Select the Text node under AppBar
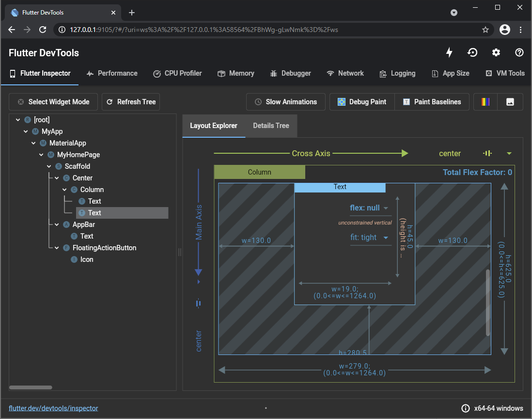Image resolution: width=532 pixels, height=419 pixels. tap(87, 236)
